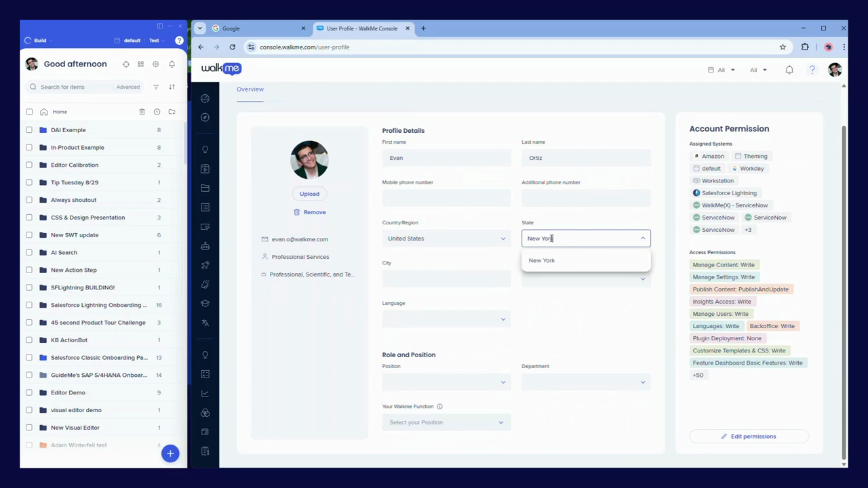Open the Select your Position dropdown
Screen dimensions: 868x488
[x=446, y=422]
